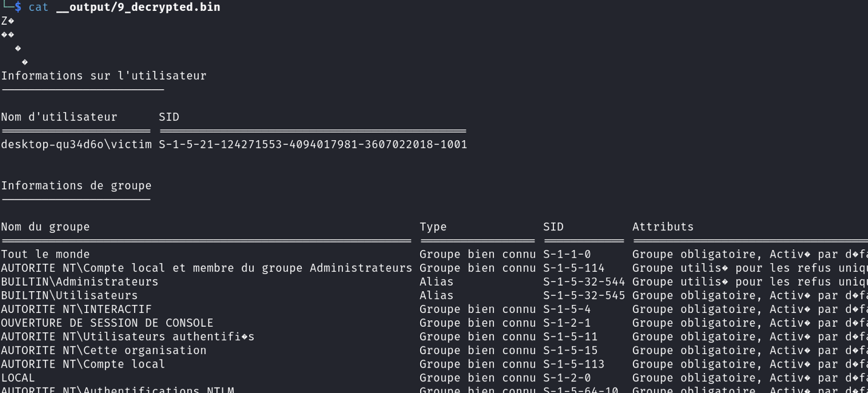Click the "Tout le monde" group name

(45, 254)
